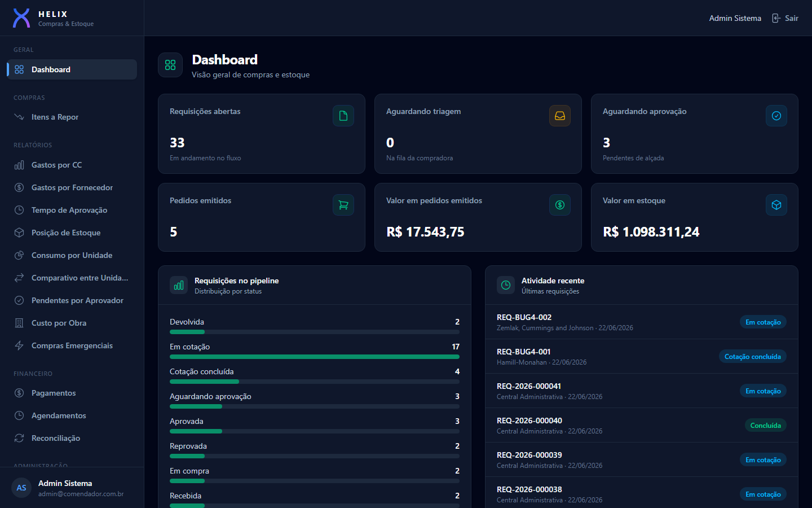The height and width of the screenshot is (508, 812).
Task: Click the Dashboard header grid icon
Action: pyautogui.click(x=170, y=65)
